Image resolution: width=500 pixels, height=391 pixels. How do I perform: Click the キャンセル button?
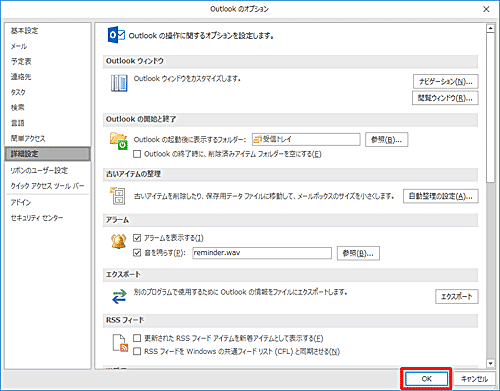[474, 379]
